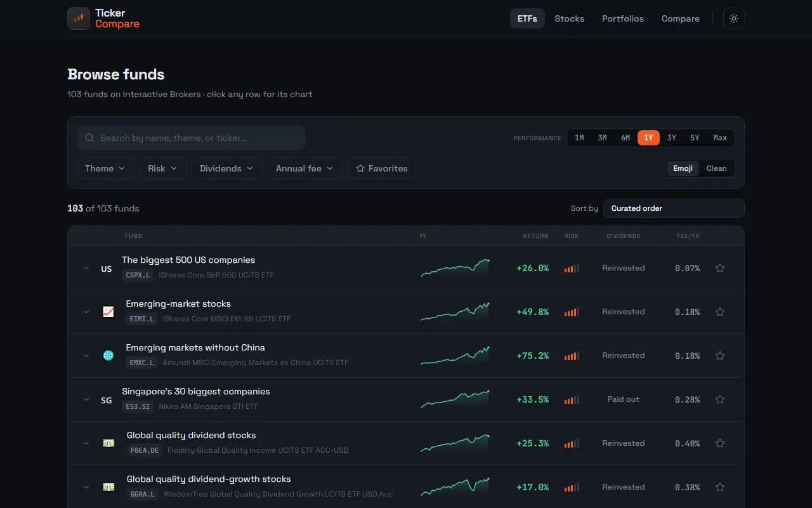The image size is (812, 508).
Task: Click the US flag icon for CSPX.L
Action: [x=107, y=269]
